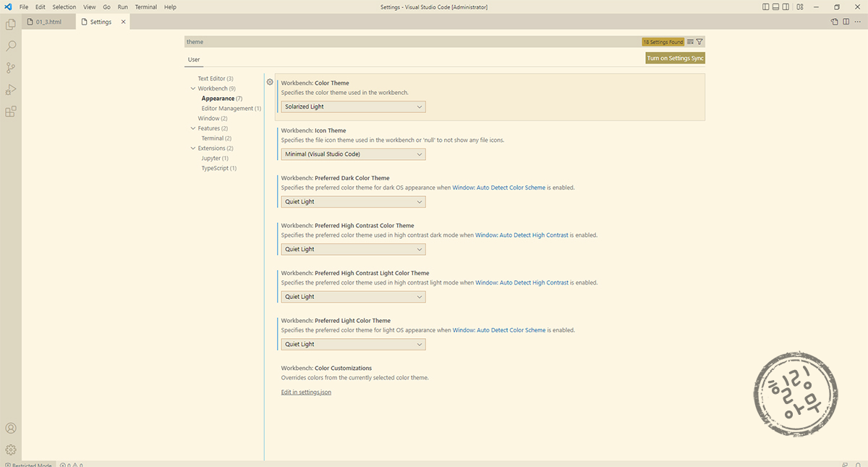Open the View menu
This screenshot has width=868, height=467.
tap(90, 7)
